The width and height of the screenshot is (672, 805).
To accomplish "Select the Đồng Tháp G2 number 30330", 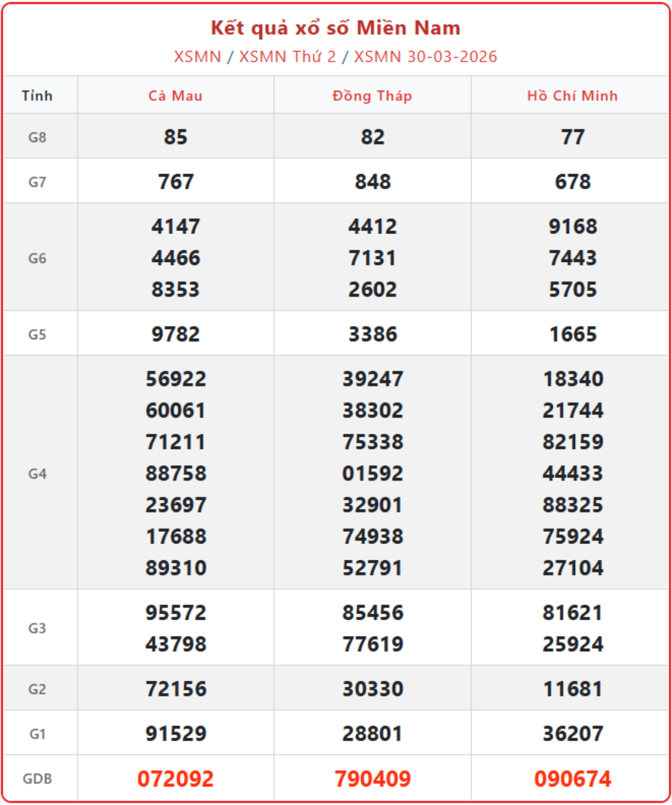I will (372, 689).
